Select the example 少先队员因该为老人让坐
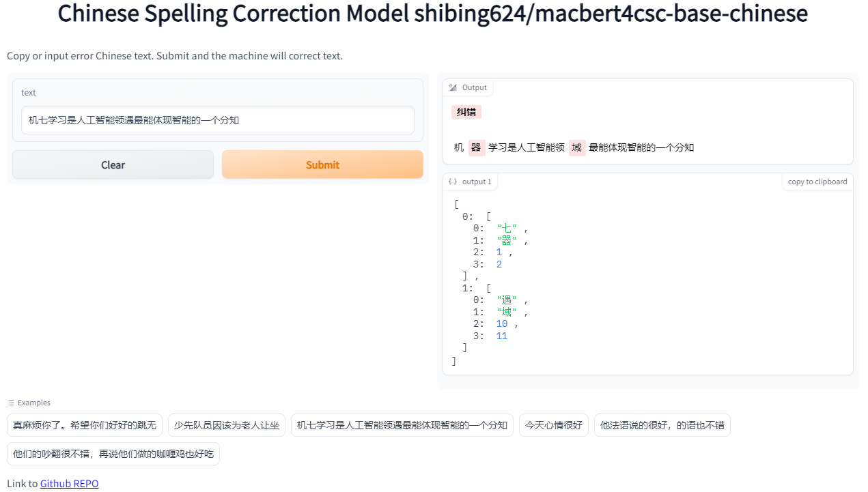This screenshot has width=868, height=492. pyautogui.click(x=227, y=424)
